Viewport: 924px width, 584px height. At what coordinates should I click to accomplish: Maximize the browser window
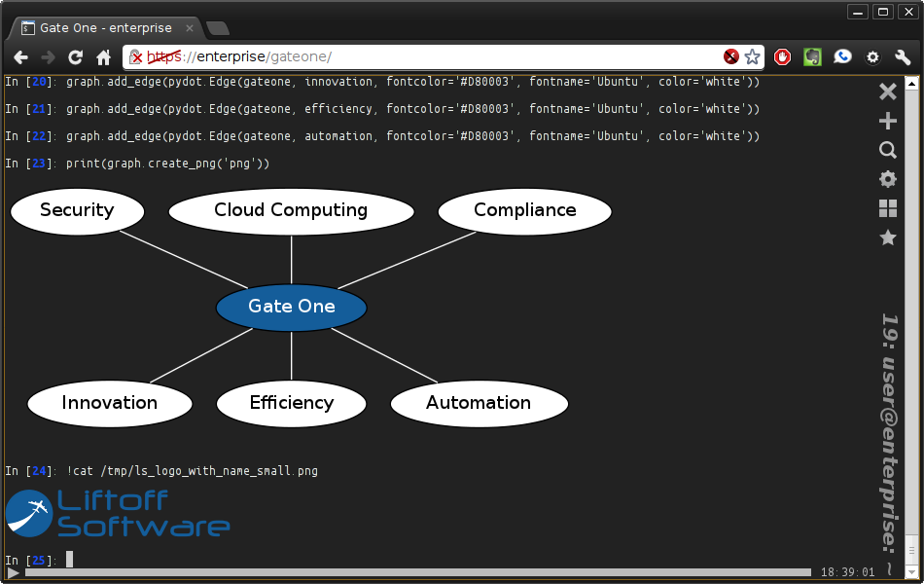click(x=883, y=12)
